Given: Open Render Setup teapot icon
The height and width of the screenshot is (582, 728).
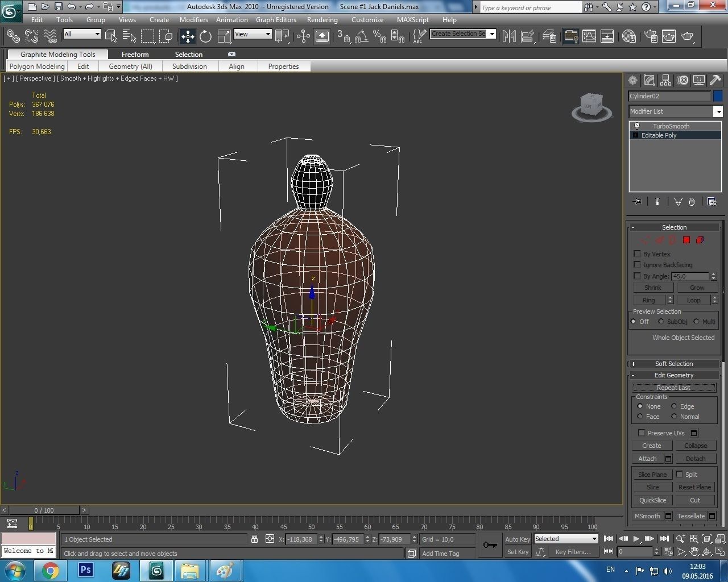Looking at the screenshot, I should coord(651,36).
